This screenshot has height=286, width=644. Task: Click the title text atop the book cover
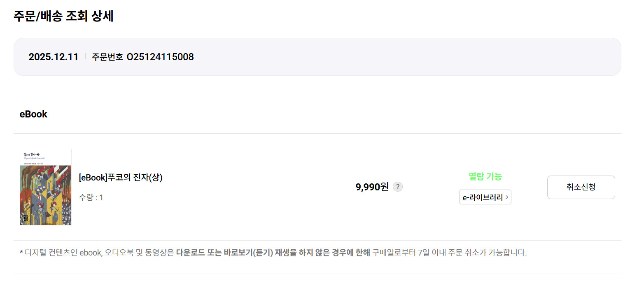pyautogui.click(x=33, y=154)
